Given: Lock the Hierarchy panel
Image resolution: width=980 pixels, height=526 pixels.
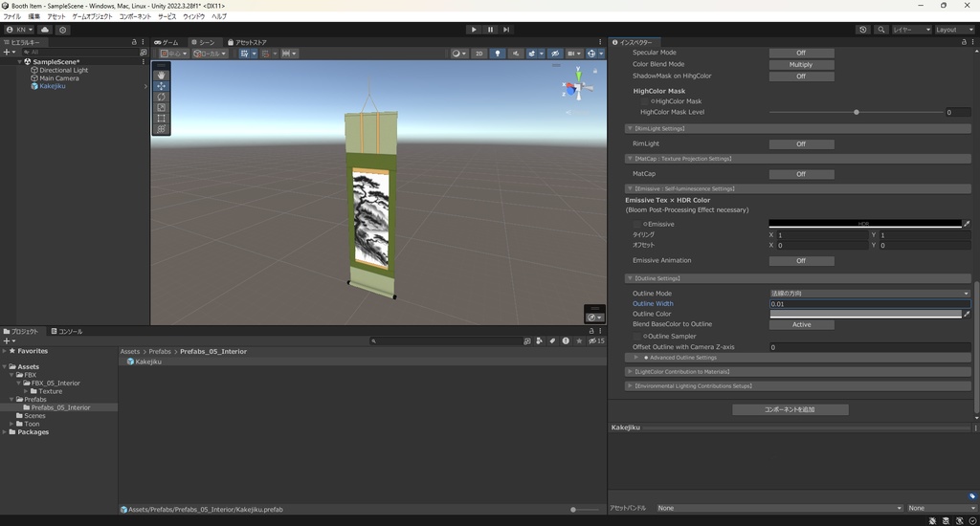Looking at the screenshot, I should (x=134, y=42).
